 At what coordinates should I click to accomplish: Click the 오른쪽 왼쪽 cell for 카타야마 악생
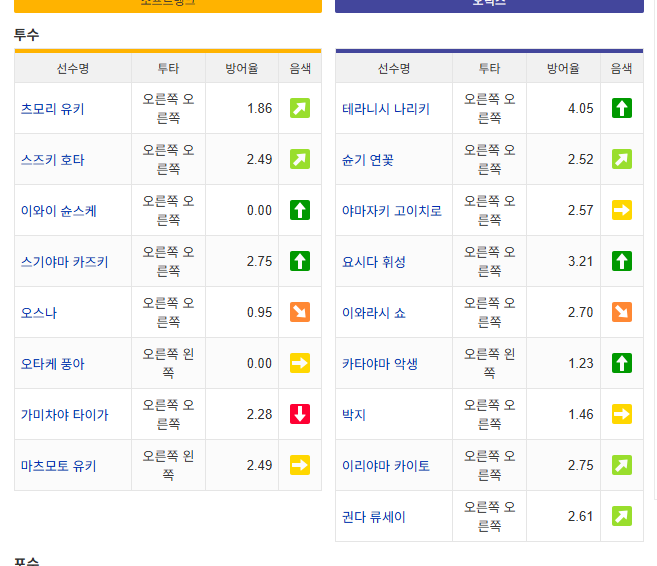pos(489,363)
